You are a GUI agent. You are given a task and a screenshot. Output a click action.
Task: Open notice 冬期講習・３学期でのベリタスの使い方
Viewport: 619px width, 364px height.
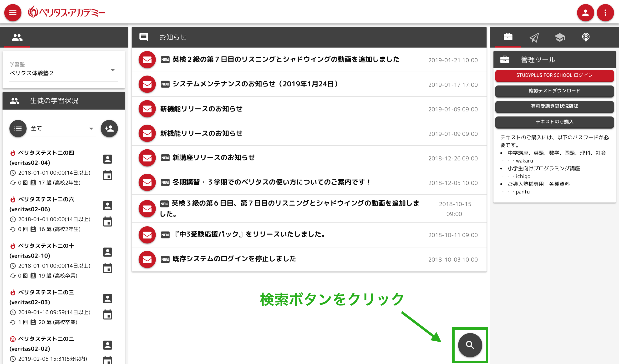pos(309,182)
